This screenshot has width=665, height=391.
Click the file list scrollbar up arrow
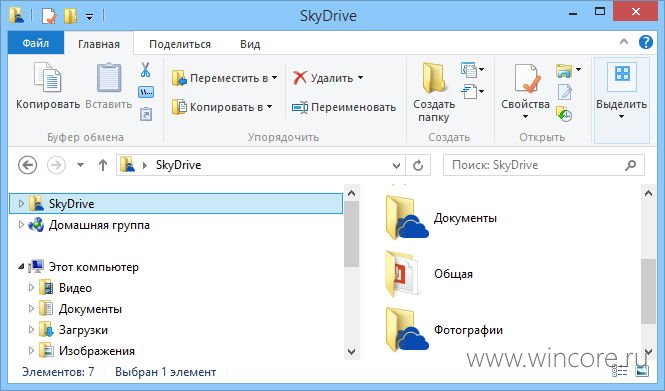coord(648,193)
